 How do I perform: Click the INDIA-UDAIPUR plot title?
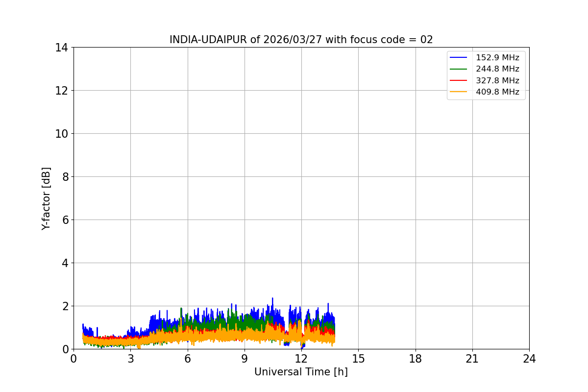tap(301, 40)
